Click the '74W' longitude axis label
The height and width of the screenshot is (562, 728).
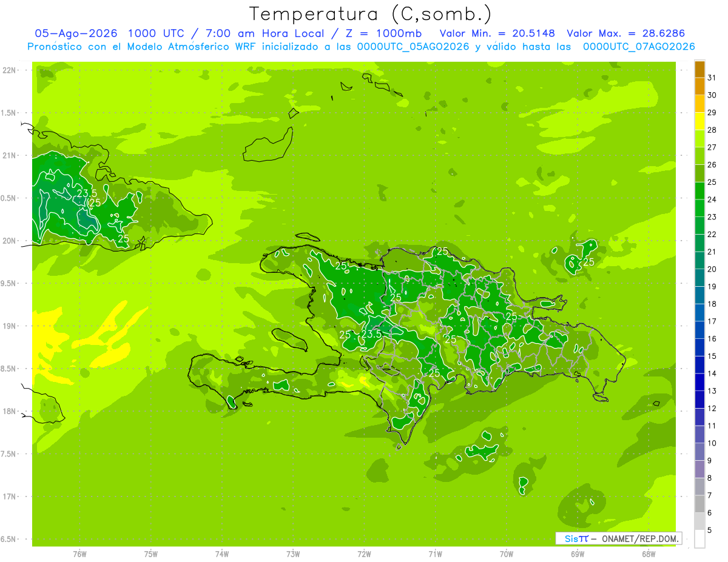coord(222,554)
